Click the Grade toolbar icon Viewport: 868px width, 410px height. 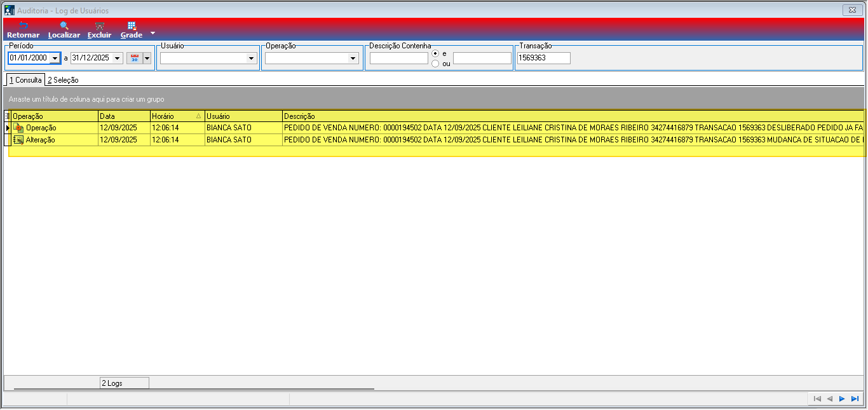132,26
